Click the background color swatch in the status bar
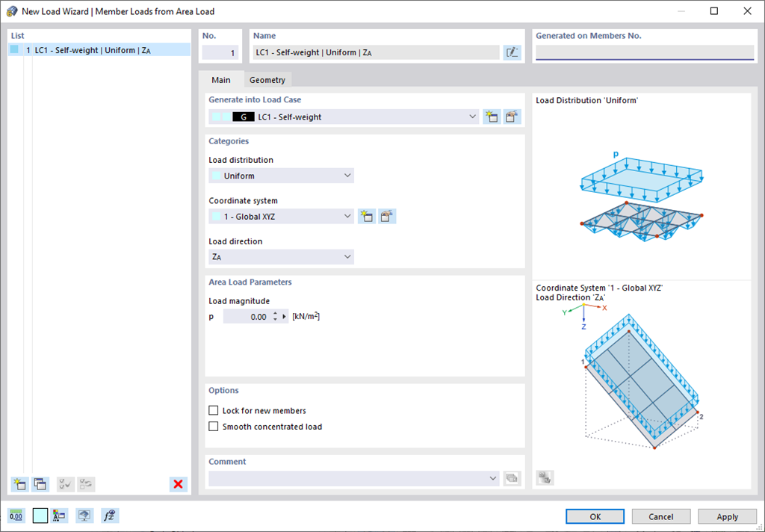 point(40,516)
